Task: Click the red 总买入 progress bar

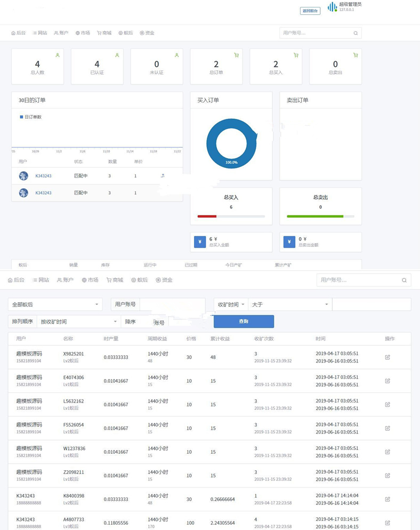Action: (x=207, y=216)
